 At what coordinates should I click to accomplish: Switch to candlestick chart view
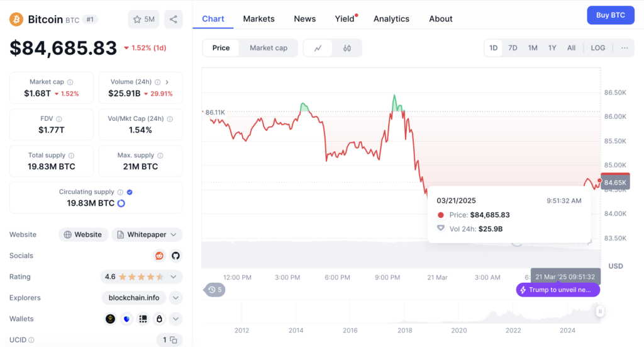point(347,48)
